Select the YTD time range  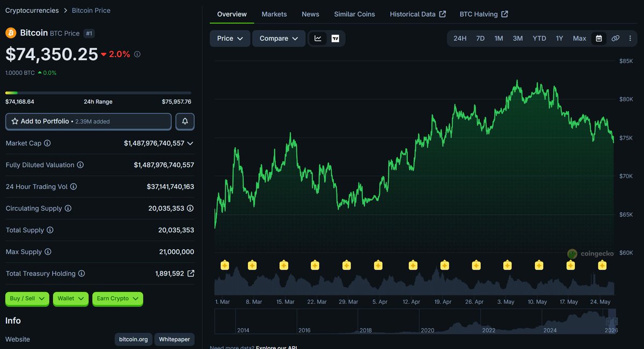[x=539, y=38]
